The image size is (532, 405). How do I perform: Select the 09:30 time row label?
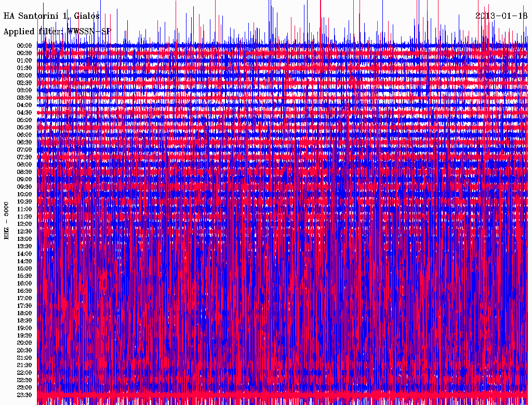coord(24,187)
